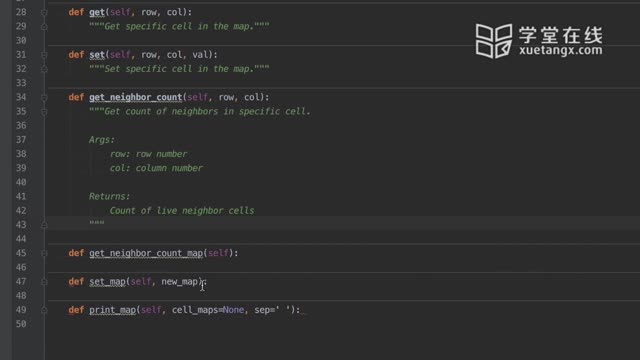
Task: Click fold icon beside line 32 docstring
Action: pyautogui.click(x=44, y=69)
